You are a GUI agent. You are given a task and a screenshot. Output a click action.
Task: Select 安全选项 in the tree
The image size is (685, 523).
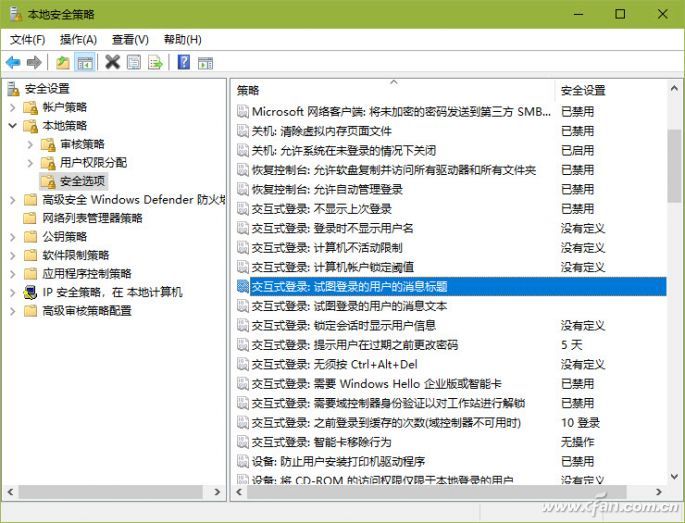point(82,181)
